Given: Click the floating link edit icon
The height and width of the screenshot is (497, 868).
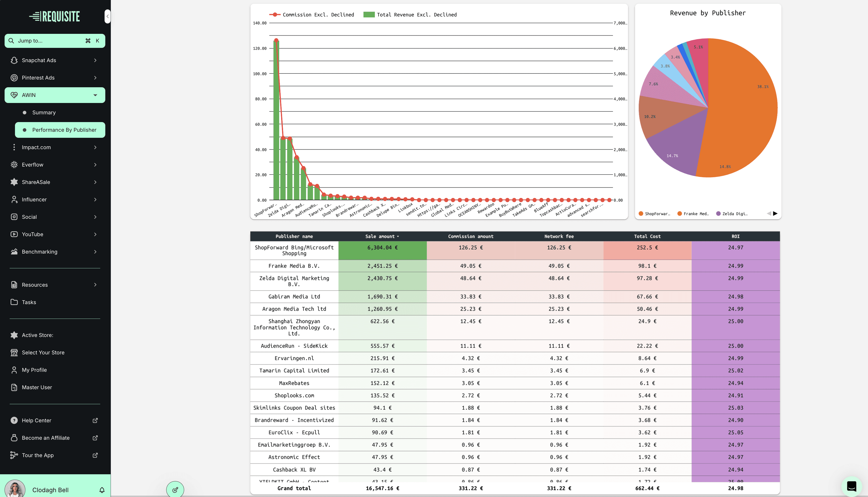Looking at the screenshot, I should [175, 490].
